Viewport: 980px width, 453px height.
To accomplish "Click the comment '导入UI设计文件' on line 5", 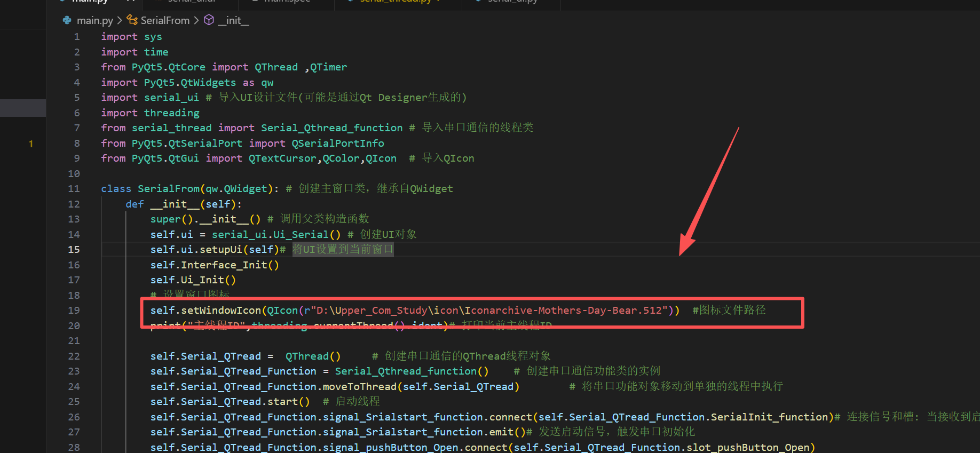I will click(257, 98).
